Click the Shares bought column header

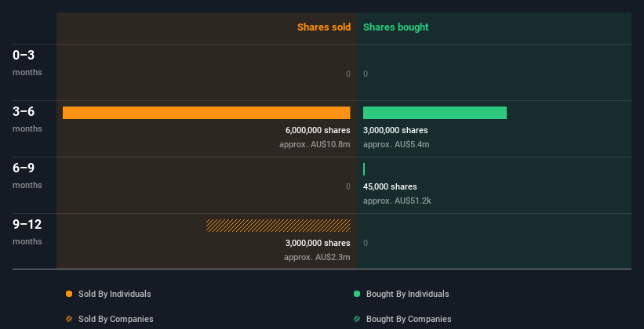(x=396, y=27)
